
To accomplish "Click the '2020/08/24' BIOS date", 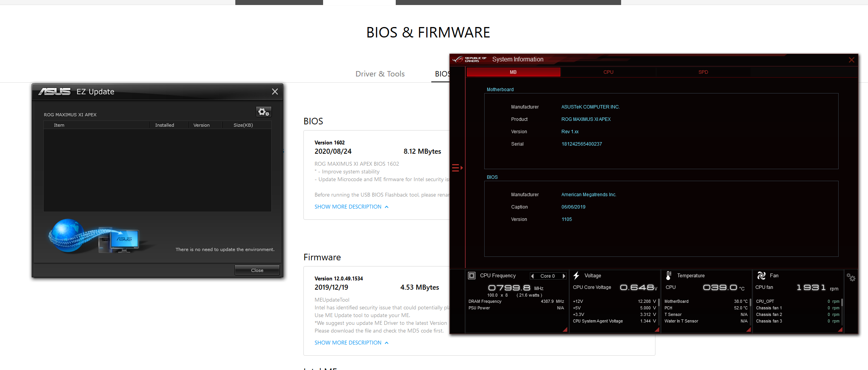I will coord(333,151).
